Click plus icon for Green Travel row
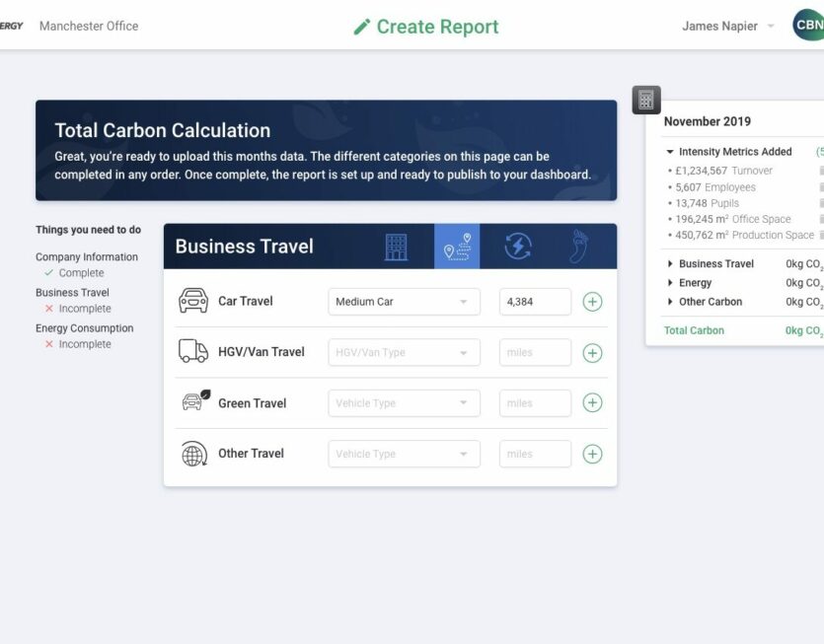Viewport: 824px width, 644px height. [592, 402]
